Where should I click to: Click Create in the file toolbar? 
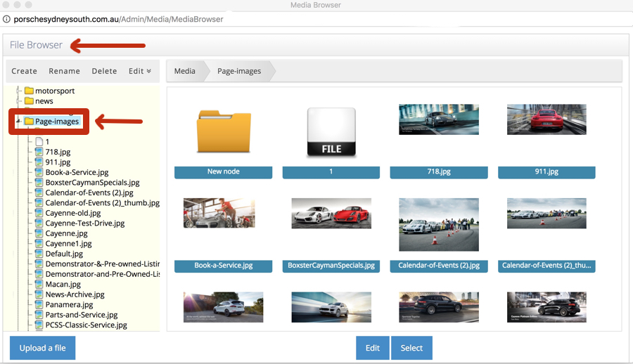[x=25, y=71]
